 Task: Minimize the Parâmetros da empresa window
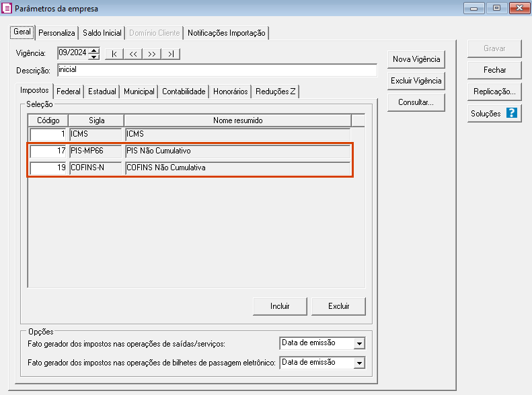(x=474, y=8)
